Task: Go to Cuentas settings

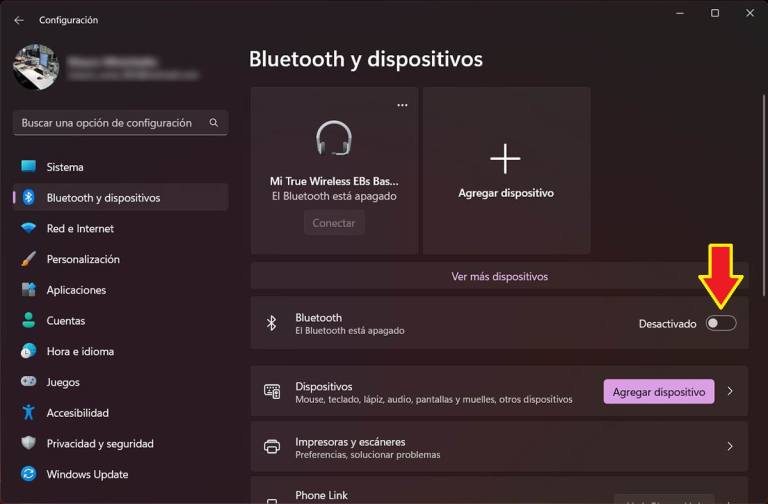Action: click(65, 321)
